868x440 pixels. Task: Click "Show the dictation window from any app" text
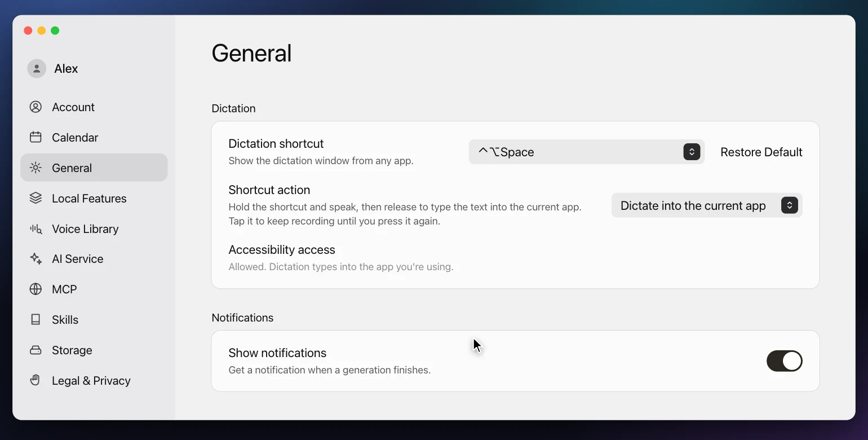click(321, 161)
